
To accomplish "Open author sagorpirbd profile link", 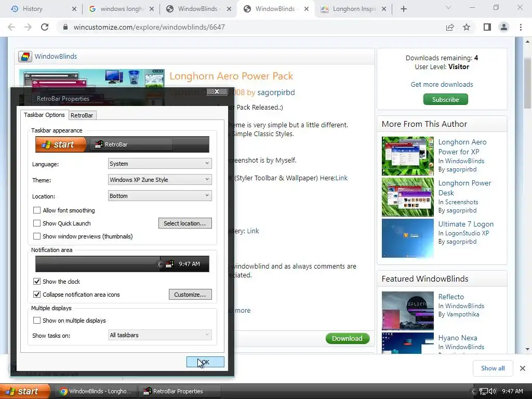I will click(x=276, y=92).
